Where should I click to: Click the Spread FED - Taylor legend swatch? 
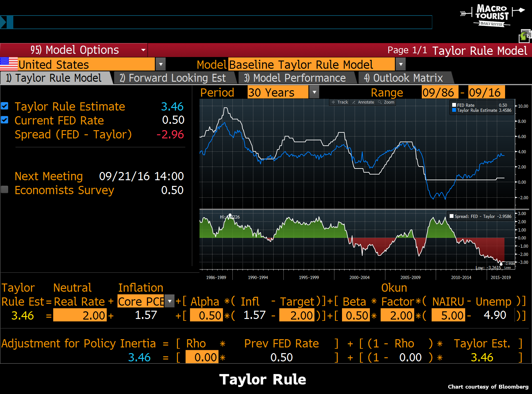point(452,216)
